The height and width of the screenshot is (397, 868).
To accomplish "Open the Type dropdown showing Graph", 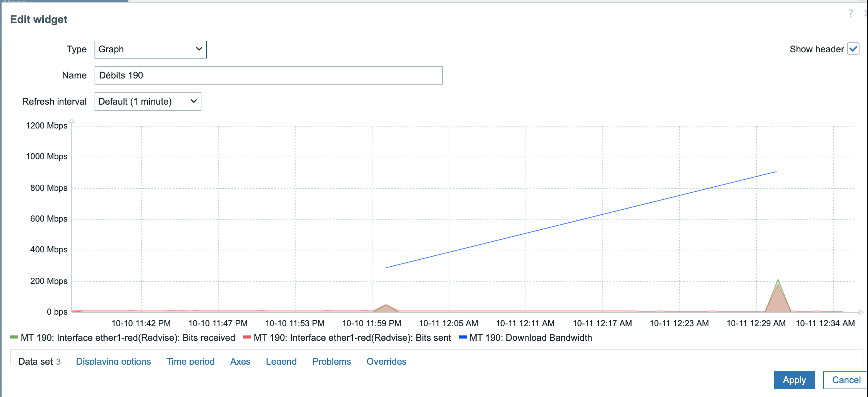I will [151, 49].
